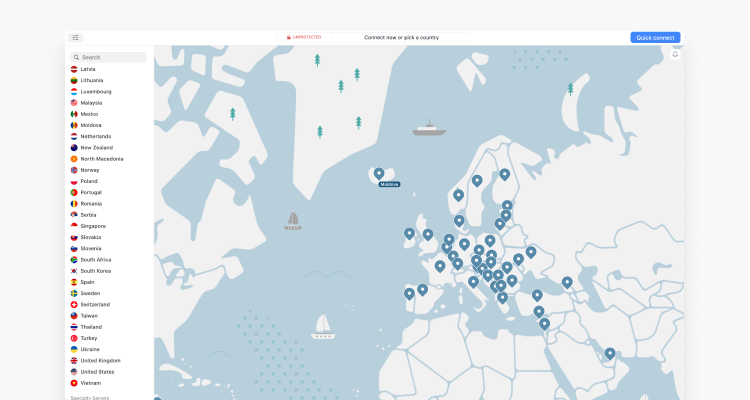Click the Serbia flag icon
Screen dimensions: 750x400
[x=74, y=215]
